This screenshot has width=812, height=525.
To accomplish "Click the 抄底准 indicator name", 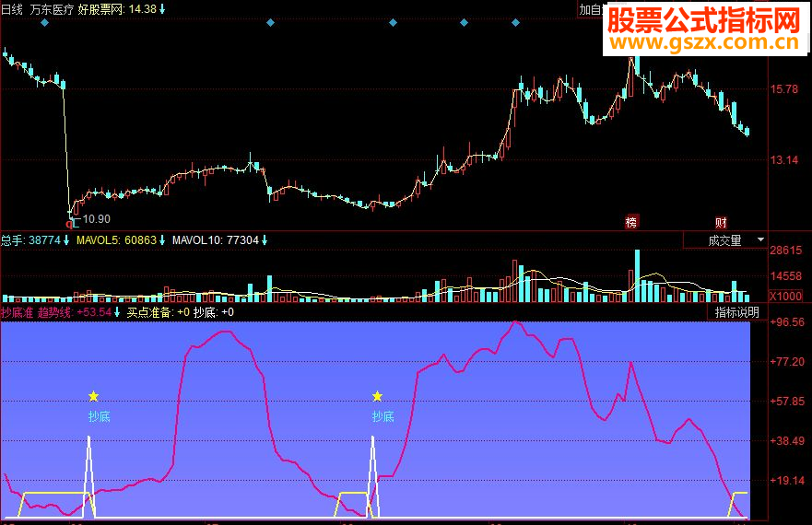I will tap(18, 312).
